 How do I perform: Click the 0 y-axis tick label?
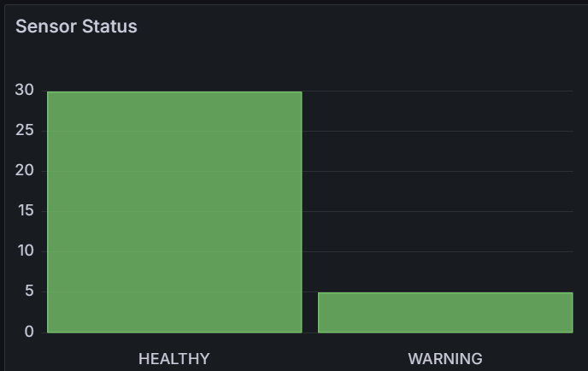tap(29, 332)
